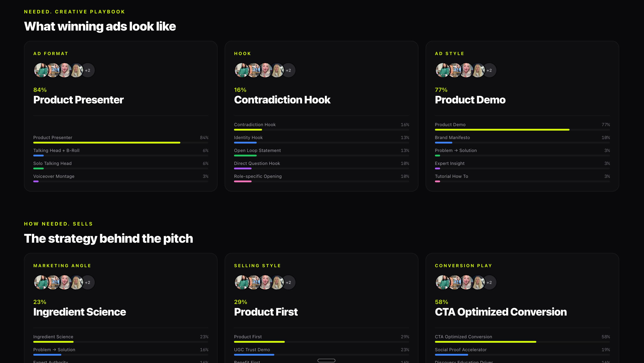Click the CTA Optimized Conversion heading
The width and height of the screenshot is (644, 363).
(500, 312)
